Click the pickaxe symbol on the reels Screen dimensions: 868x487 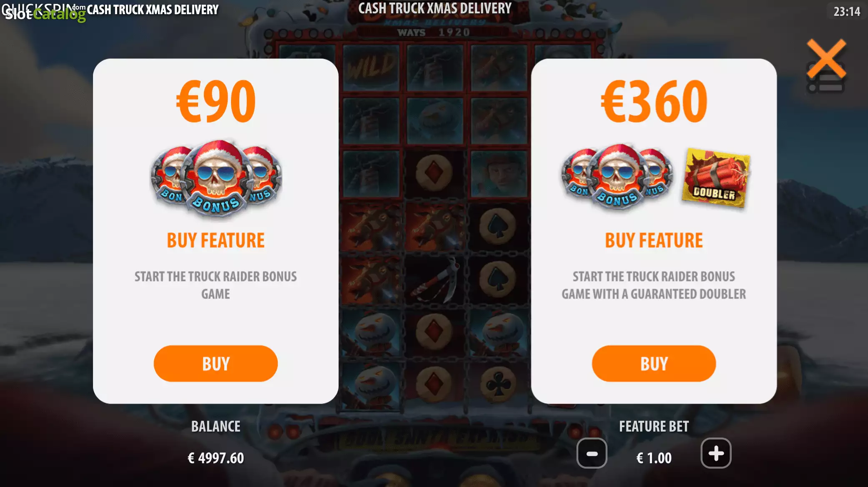434,279
